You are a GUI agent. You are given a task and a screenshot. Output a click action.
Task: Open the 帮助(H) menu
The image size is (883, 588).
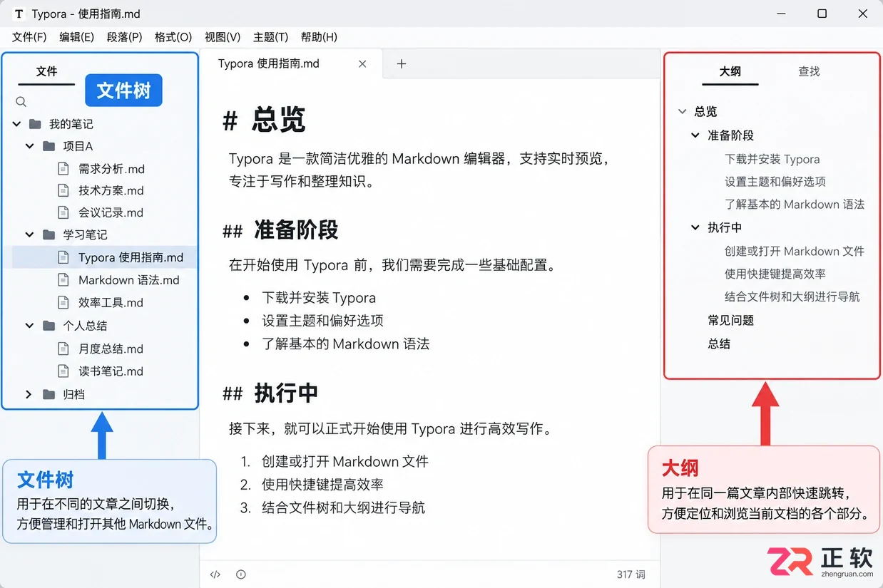point(319,37)
